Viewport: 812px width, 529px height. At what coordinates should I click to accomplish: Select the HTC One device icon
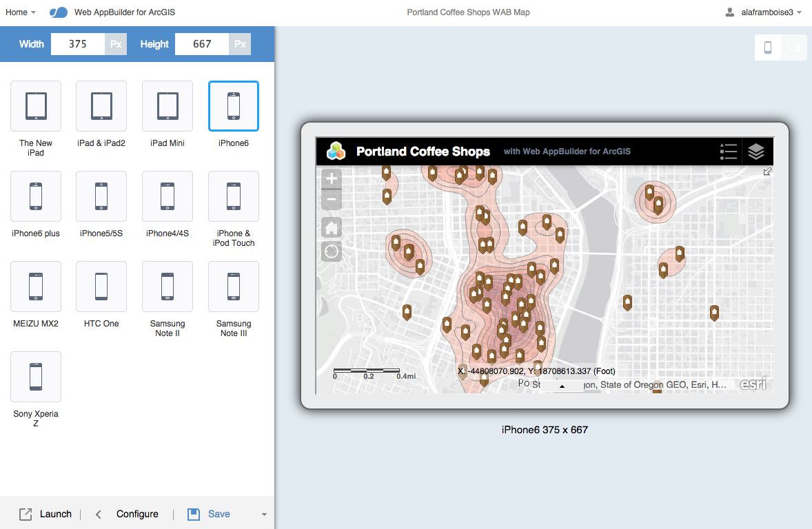(101, 287)
